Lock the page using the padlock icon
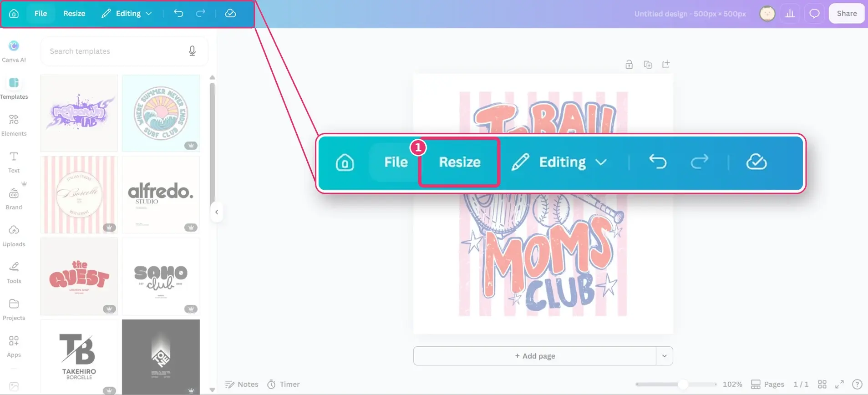 click(x=629, y=65)
